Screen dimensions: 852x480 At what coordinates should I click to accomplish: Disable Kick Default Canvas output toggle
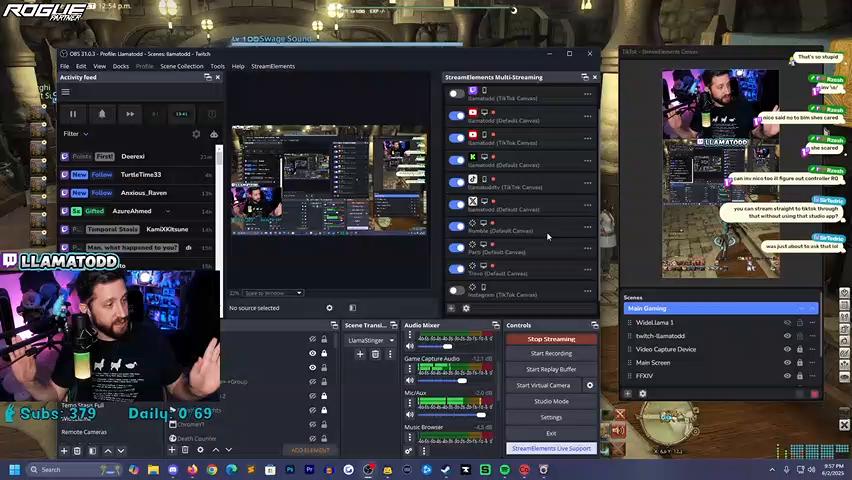[x=456, y=160]
